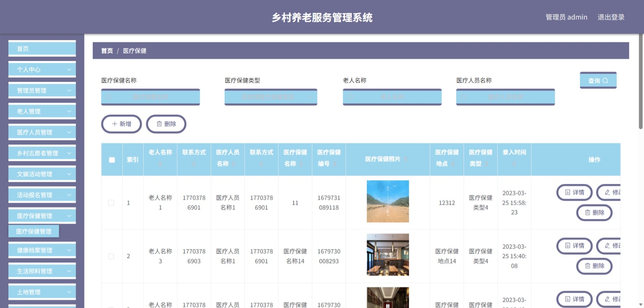Sort by the 录入时间 column sort icon
644x308 pixels.
point(514,164)
